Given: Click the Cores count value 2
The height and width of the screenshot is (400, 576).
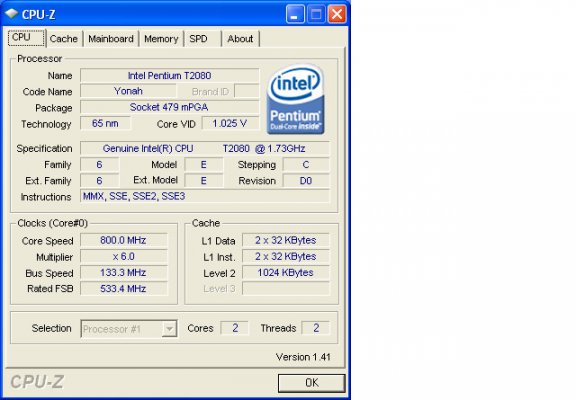Looking at the screenshot, I should [235, 328].
